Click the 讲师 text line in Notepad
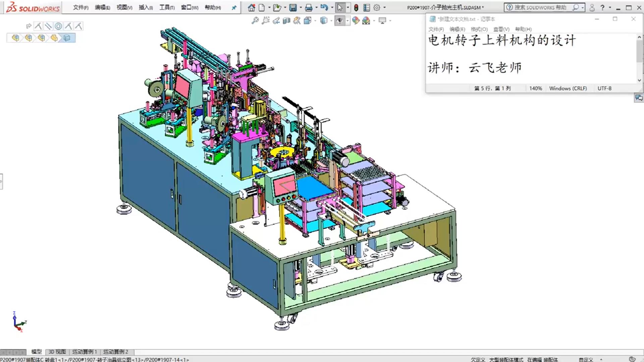This screenshot has height=362, width=644. (475, 68)
